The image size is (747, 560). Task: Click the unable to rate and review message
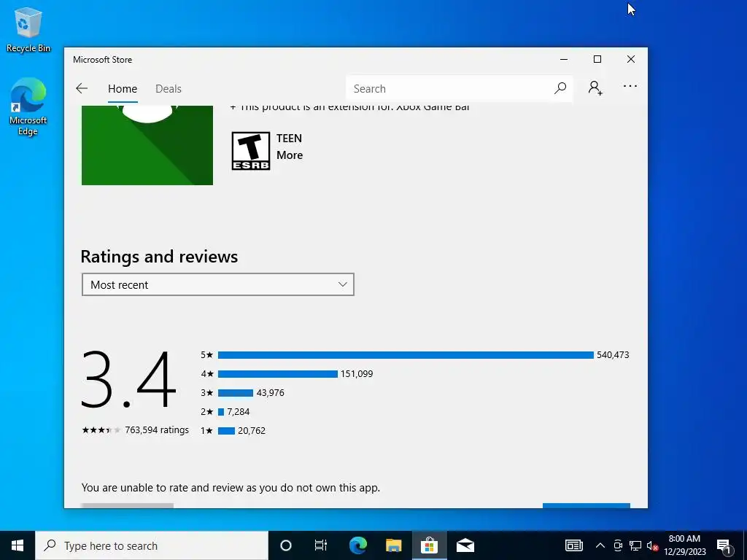(231, 488)
